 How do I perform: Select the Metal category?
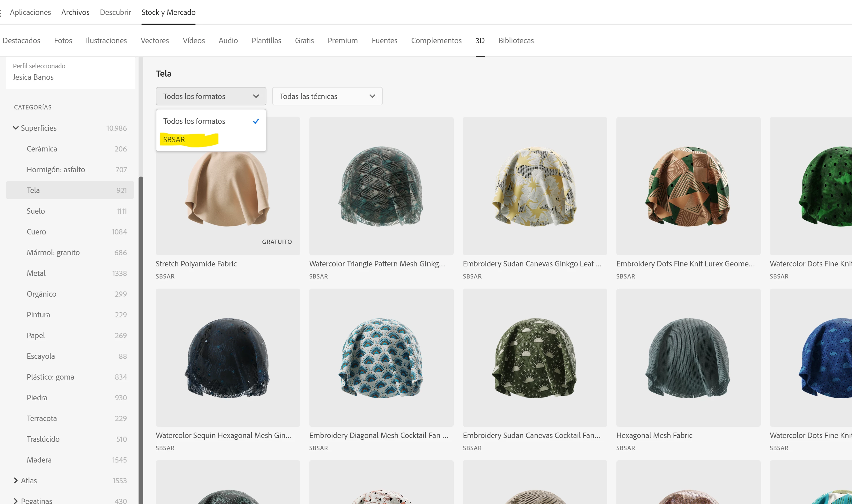pos(36,273)
